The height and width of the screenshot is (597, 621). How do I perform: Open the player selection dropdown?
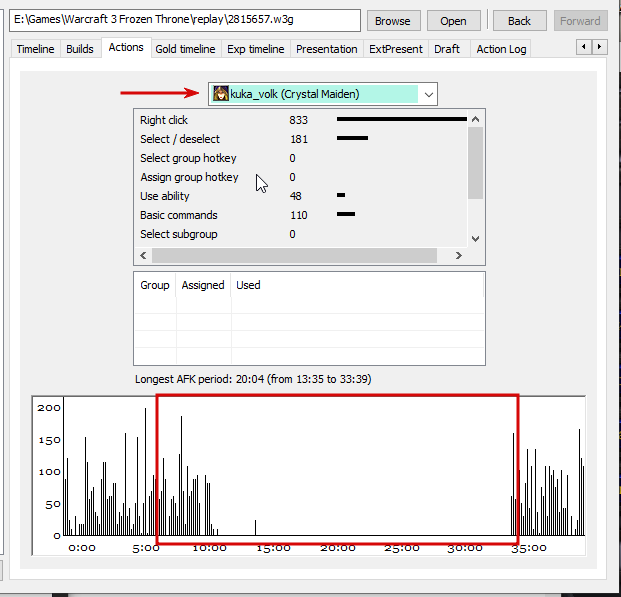coord(428,95)
